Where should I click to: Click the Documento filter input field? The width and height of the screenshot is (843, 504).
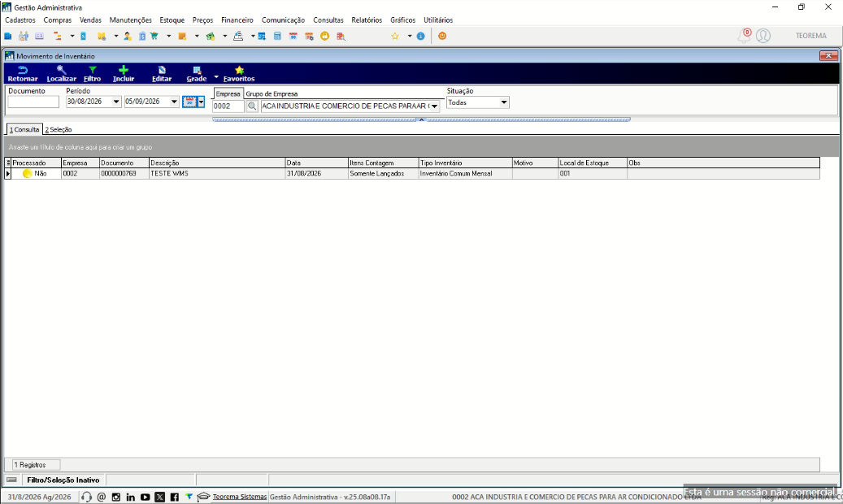point(33,102)
